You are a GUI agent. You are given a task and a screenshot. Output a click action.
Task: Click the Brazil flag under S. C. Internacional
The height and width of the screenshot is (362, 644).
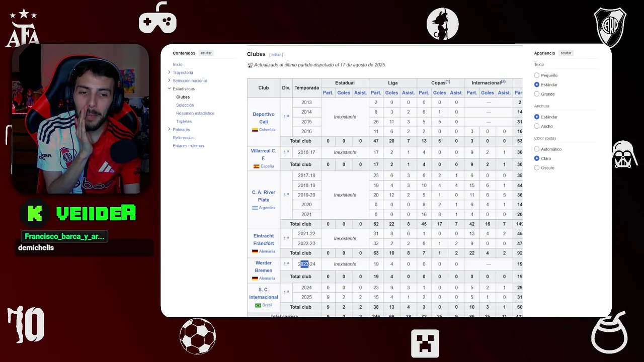(x=258, y=305)
